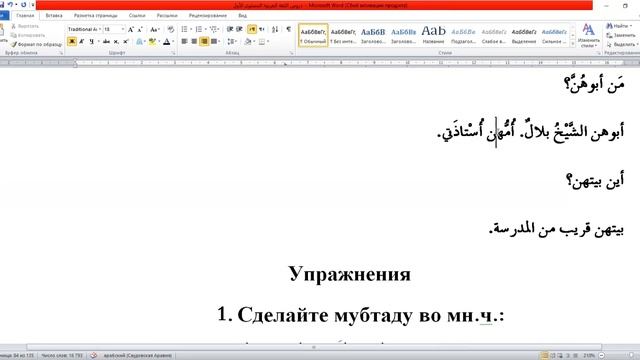This screenshot has height=360, width=640.
Task: Click the Multilevel list icon
Action: [x=213, y=29]
